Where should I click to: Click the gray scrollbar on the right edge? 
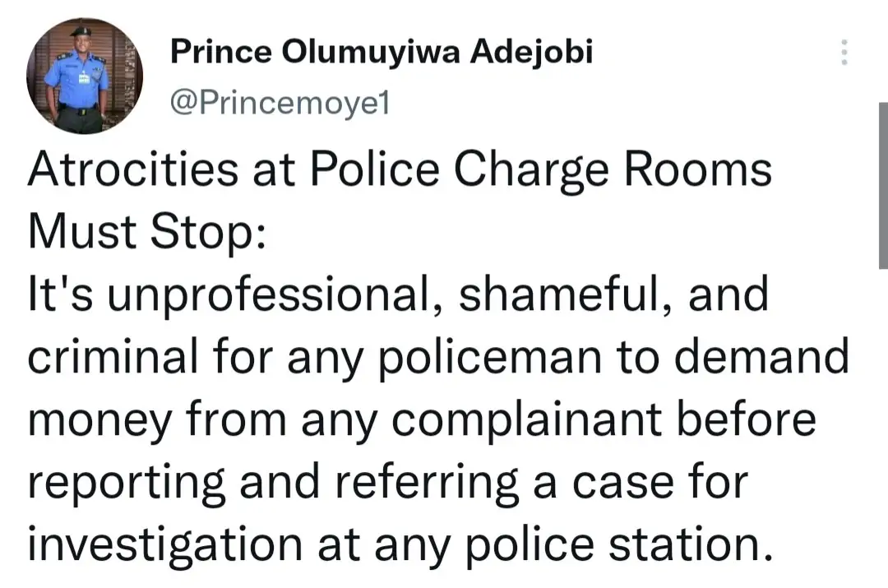tap(882, 185)
